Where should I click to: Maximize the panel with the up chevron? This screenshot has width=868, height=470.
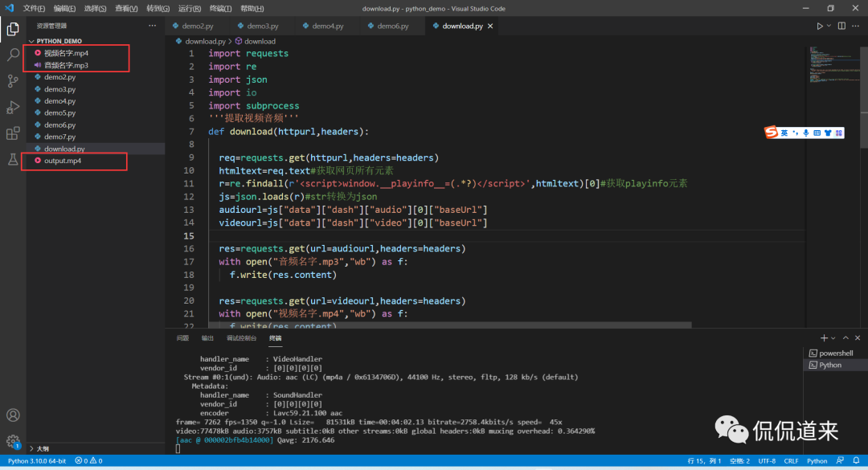point(845,337)
